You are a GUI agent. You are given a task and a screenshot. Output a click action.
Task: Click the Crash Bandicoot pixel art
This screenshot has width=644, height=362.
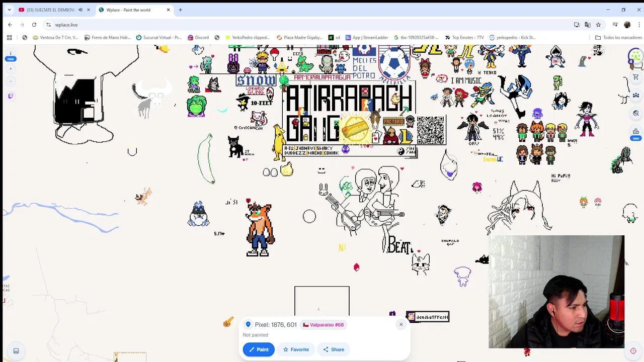tap(260, 229)
